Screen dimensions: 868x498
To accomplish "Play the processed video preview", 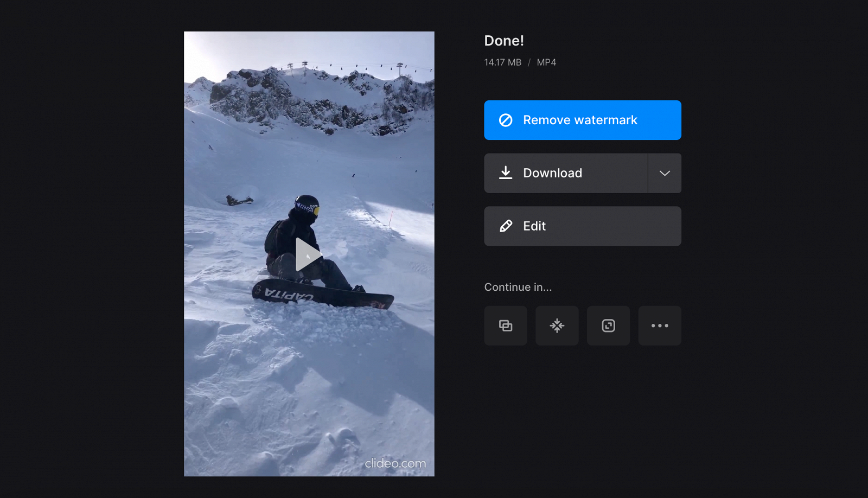I will [308, 254].
